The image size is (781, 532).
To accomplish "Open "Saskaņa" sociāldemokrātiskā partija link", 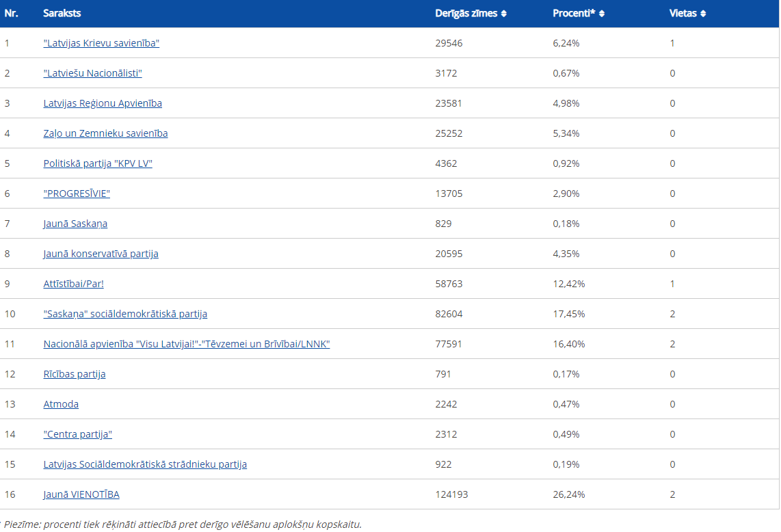I will click(x=125, y=314).
